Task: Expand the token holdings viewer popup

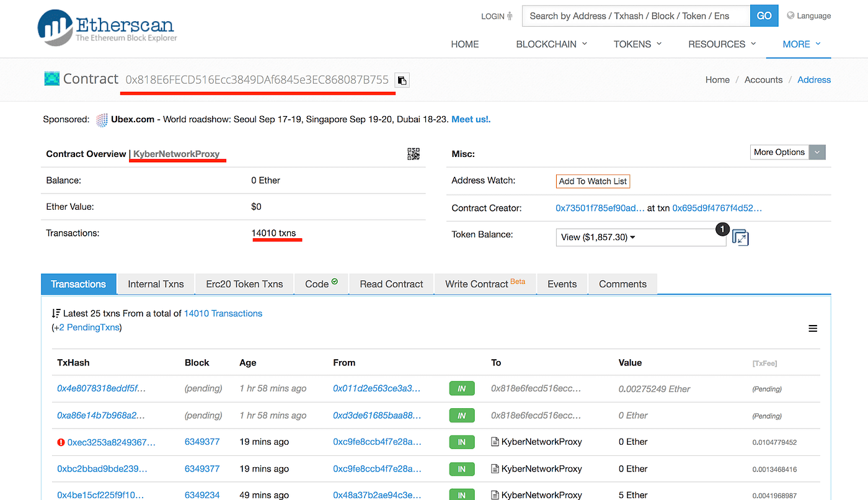Action: [740, 238]
